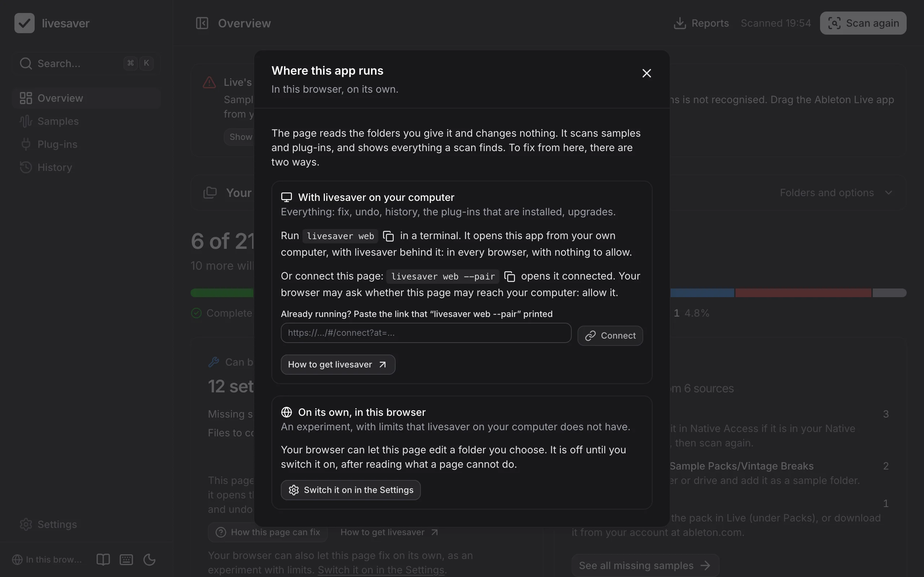Click the Search box in sidebar
The image size is (924, 577).
point(87,63)
